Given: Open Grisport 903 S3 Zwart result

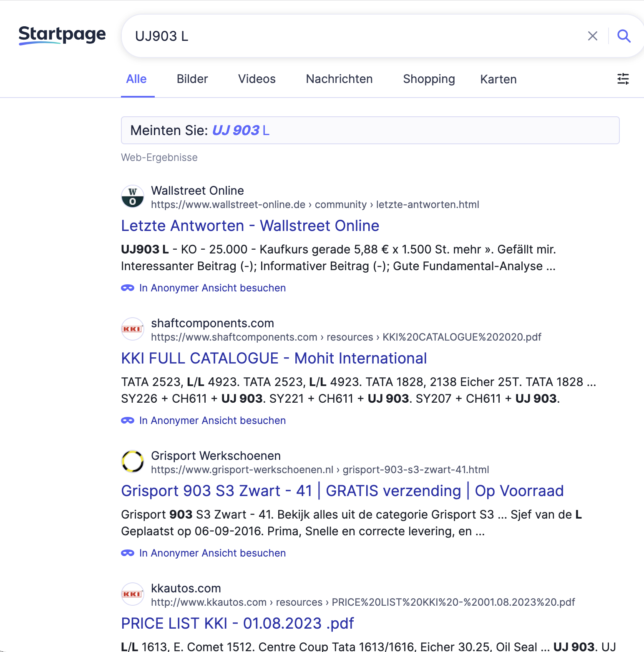Looking at the screenshot, I should (342, 491).
